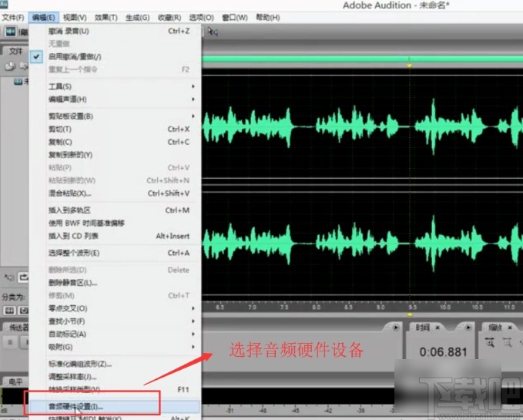Choose 复制到新的(Y) menu item

(115, 155)
